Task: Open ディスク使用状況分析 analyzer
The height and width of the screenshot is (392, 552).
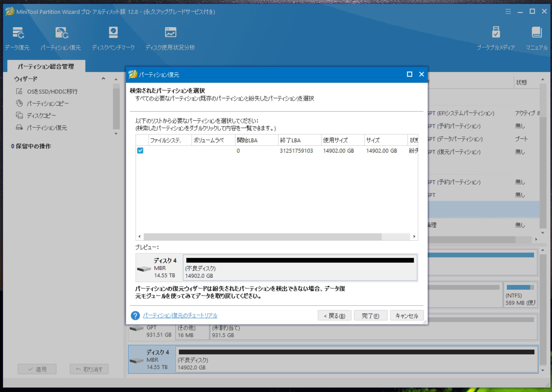Action: [170, 39]
